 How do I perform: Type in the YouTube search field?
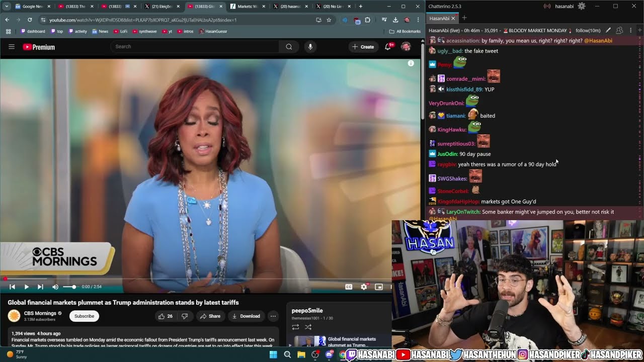click(195, 47)
